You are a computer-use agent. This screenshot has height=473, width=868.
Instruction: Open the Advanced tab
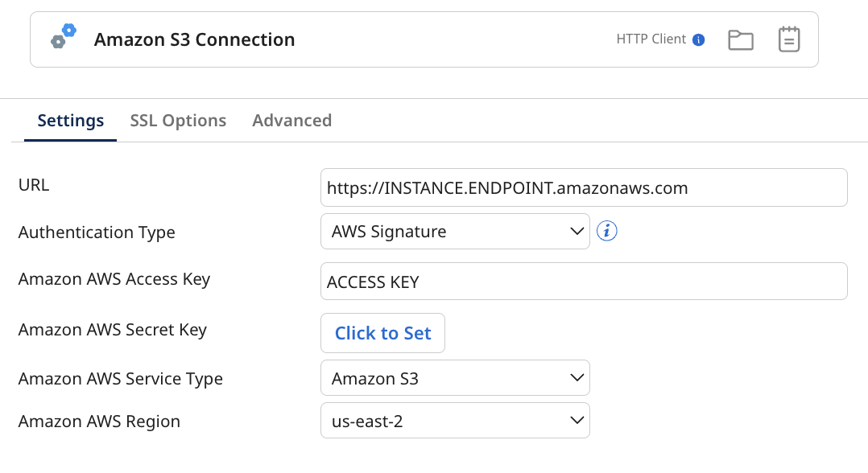(291, 120)
